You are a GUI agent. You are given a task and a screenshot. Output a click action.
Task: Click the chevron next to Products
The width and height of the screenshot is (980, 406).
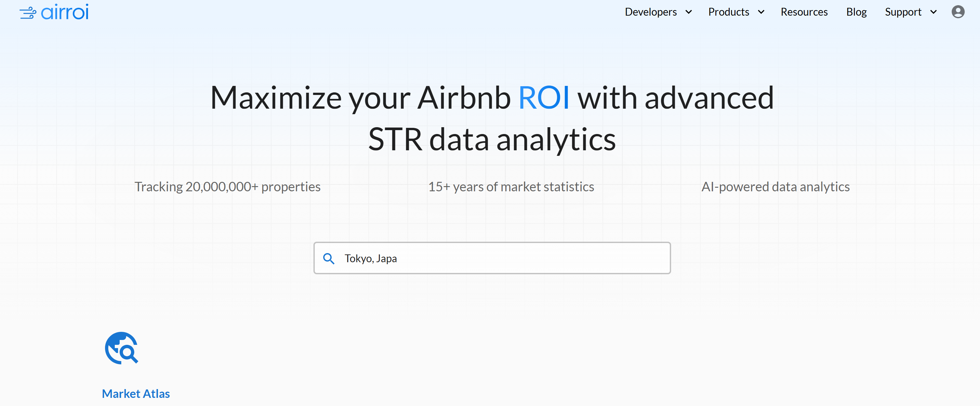[x=761, y=12]
